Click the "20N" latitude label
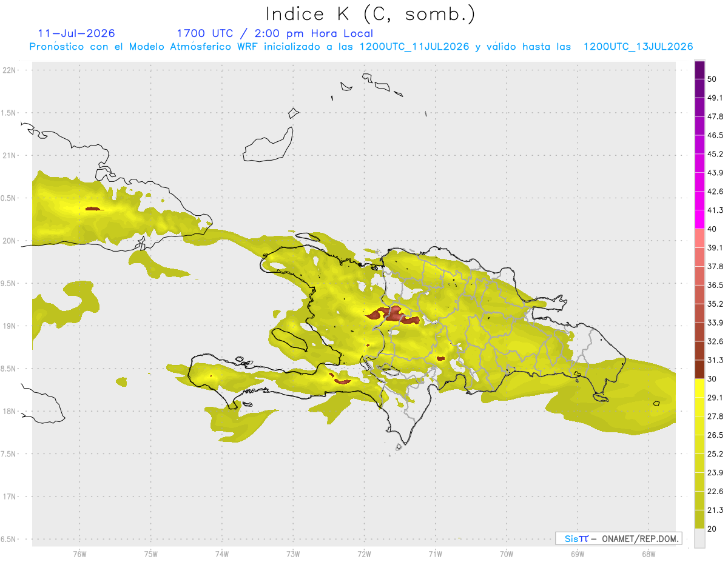The height and width of the screenshot is (562, 728). [x=10, y=241]
